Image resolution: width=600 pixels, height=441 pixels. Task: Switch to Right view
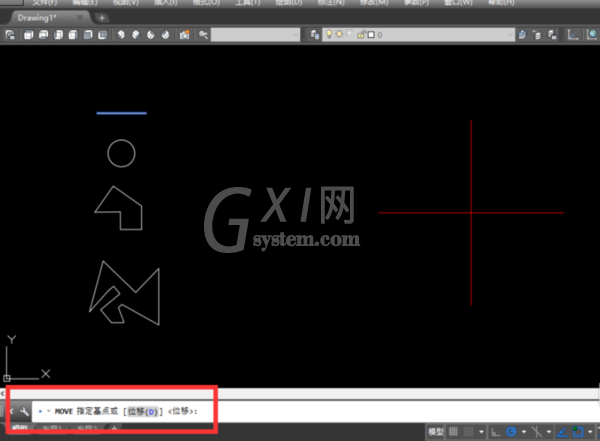pos(73,35)
